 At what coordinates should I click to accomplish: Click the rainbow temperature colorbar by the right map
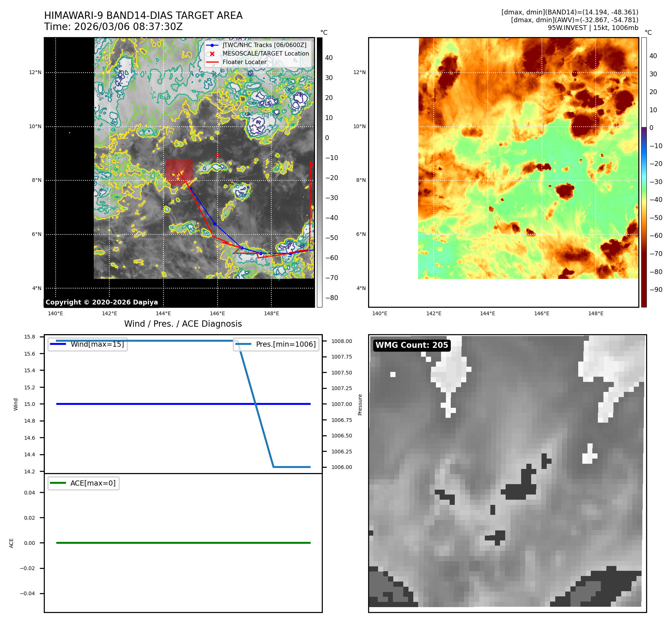click(x=644, y=172)
